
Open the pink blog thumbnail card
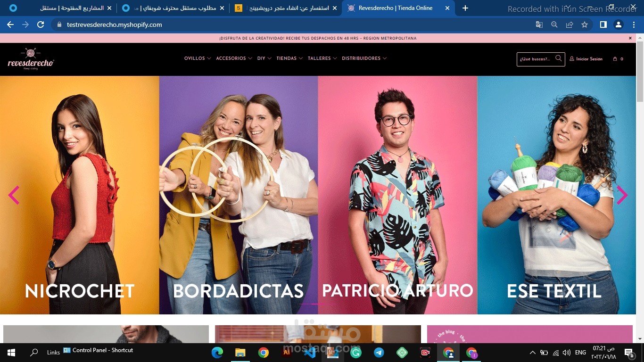click(x=530, y=334)
